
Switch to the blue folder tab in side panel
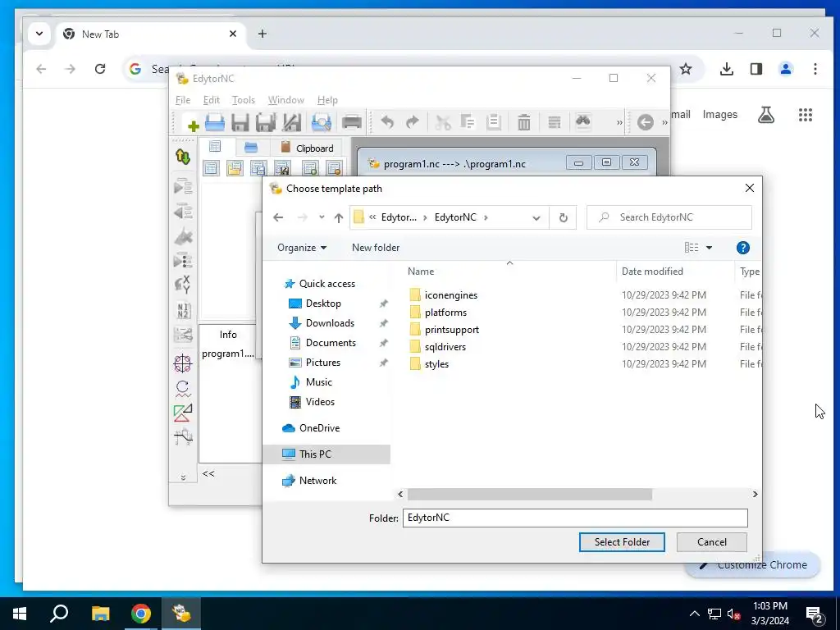[x=251, y=148]
